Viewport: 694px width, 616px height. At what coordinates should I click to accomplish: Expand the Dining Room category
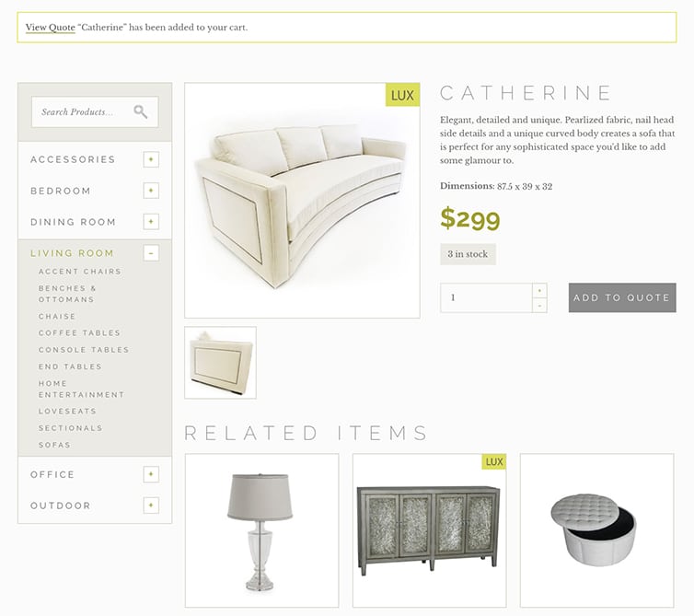click(x=151, y=221)
